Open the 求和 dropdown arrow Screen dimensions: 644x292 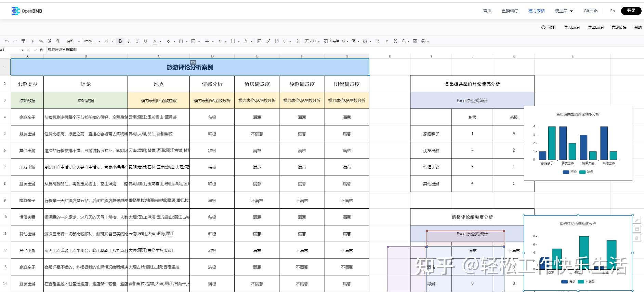tap(319, 41)
